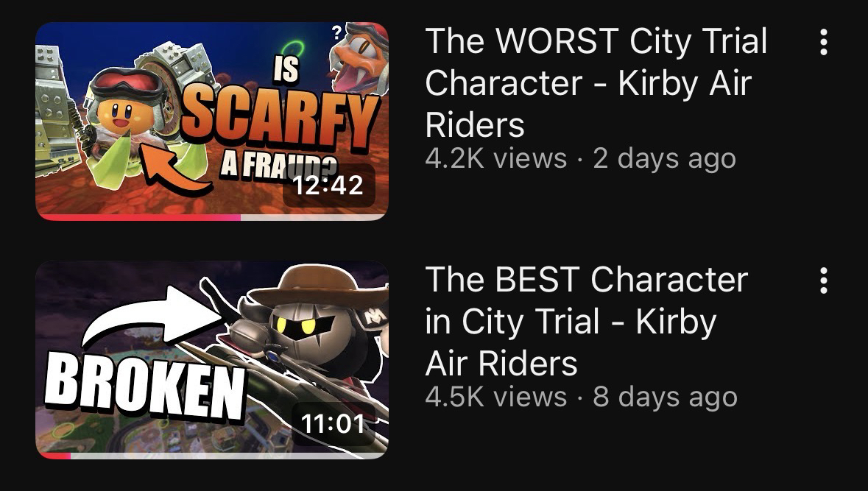
Task: Click the short red progress bar under the BROKEN video
Action: pyautogui.click(x=54, y=456)
